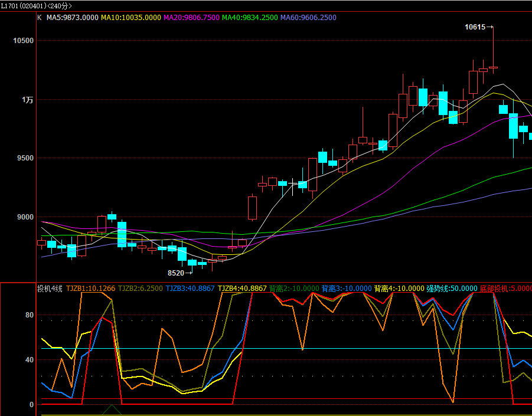This screenshot has height=416, width=532.
Task: Select the 背离3:-10.0000 indicator value
Action: pos(347,289)
